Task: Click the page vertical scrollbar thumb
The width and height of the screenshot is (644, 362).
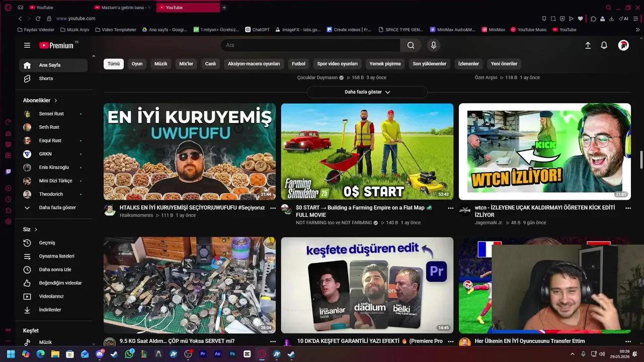Action: point(641,160)
